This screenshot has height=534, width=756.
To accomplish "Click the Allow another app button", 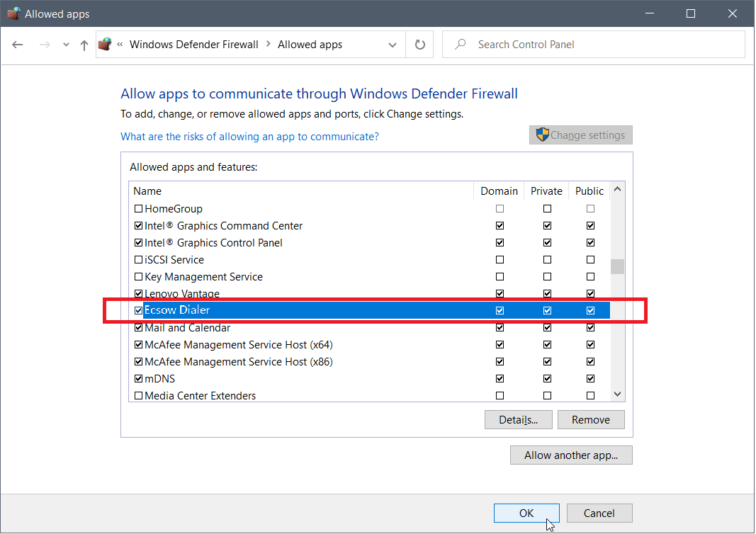I will [571, 455].
